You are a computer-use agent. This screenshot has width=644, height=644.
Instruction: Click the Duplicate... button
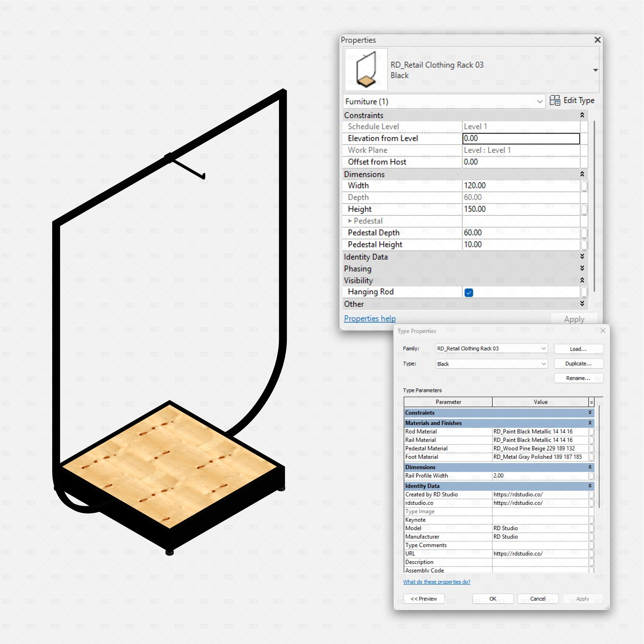click(x=579, y=363)
